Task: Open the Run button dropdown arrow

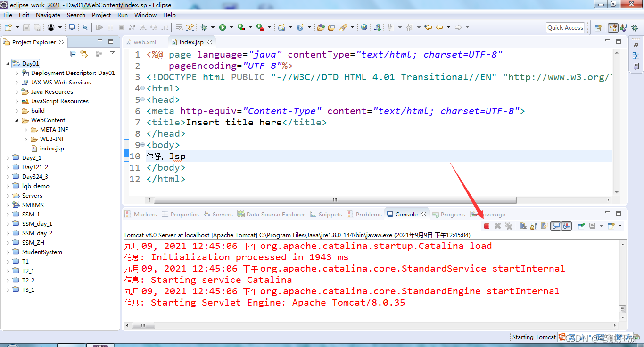Action: [x=231, y=28]
